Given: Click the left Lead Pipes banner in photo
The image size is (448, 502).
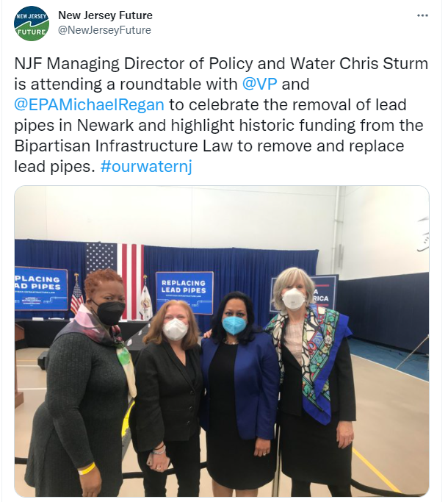Looking at the screenshot, I should (x=40, y=287).
